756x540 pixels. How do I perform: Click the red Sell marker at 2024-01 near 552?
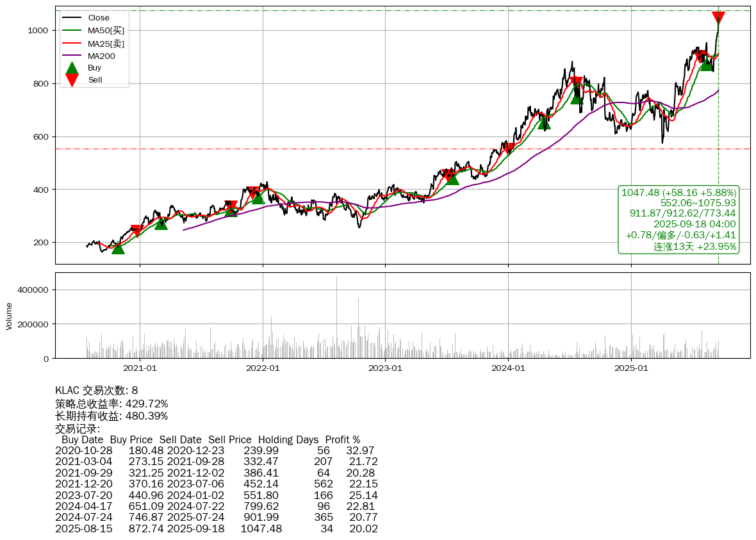(x=509, y=149)
